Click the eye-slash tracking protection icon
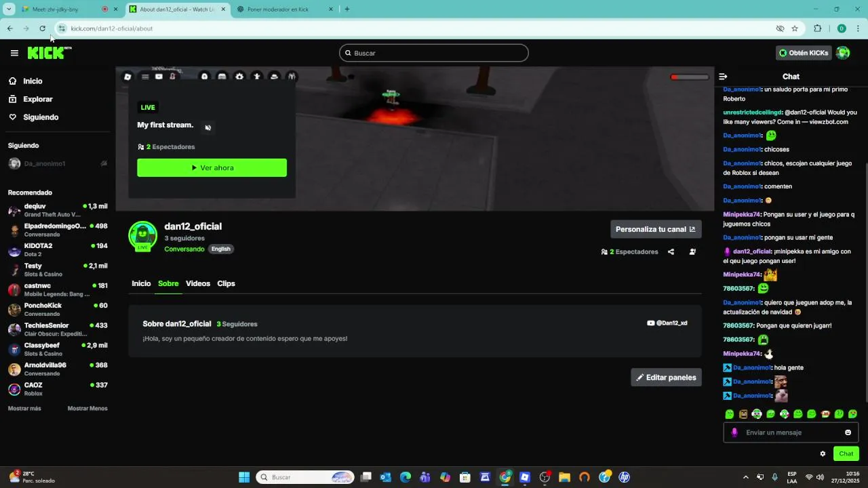The image size is (868, 488). pyautogui.click(x=780, y=28)
